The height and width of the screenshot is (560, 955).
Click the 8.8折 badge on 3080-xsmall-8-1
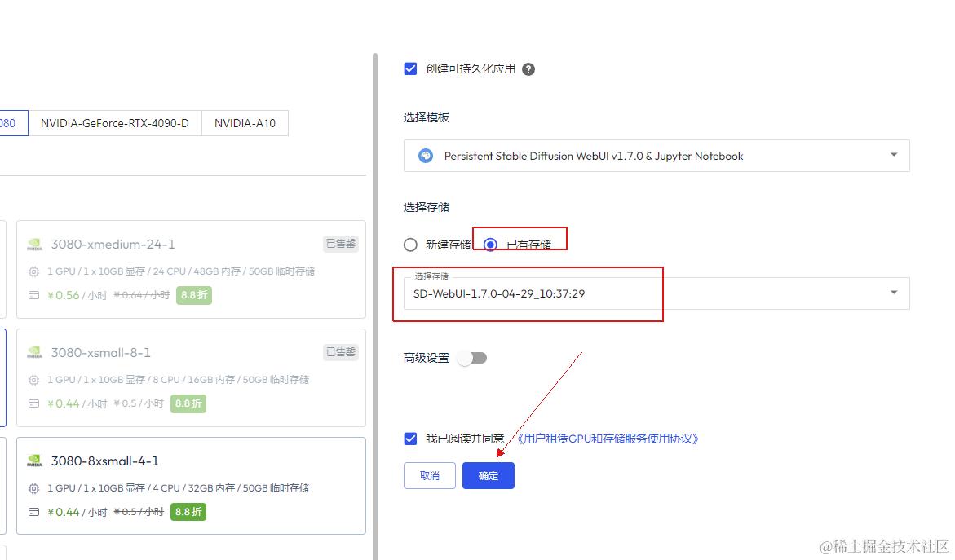tap(188, 403)
